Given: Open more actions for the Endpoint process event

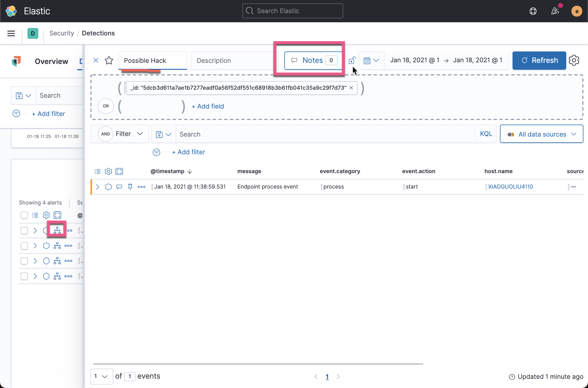Looking at the screenshot, I should pos(141,187).
